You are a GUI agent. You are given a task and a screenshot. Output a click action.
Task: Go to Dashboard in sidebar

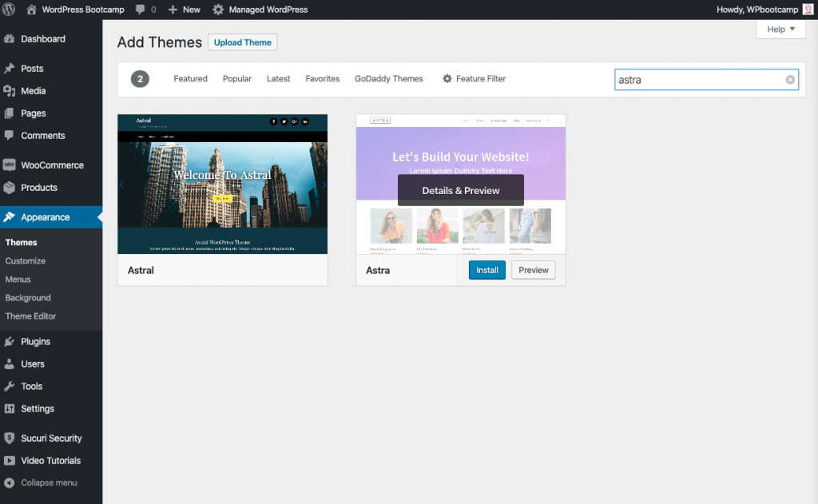pos(43,38)
